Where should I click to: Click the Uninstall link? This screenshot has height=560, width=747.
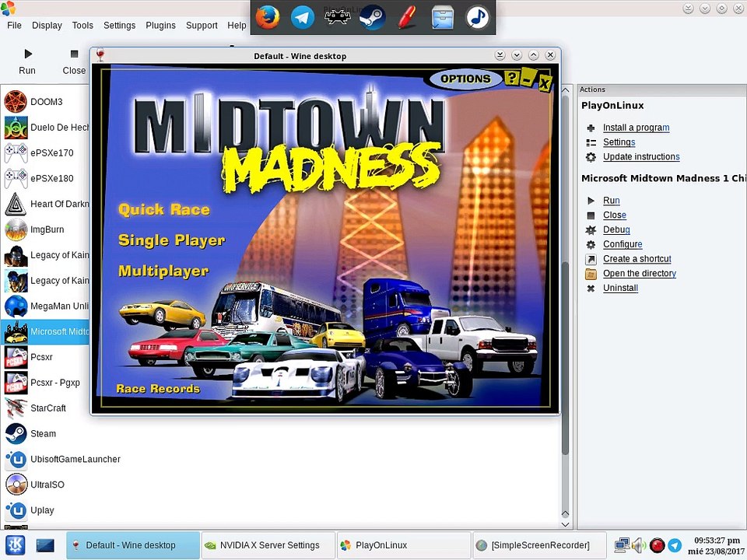coord(620,288)
